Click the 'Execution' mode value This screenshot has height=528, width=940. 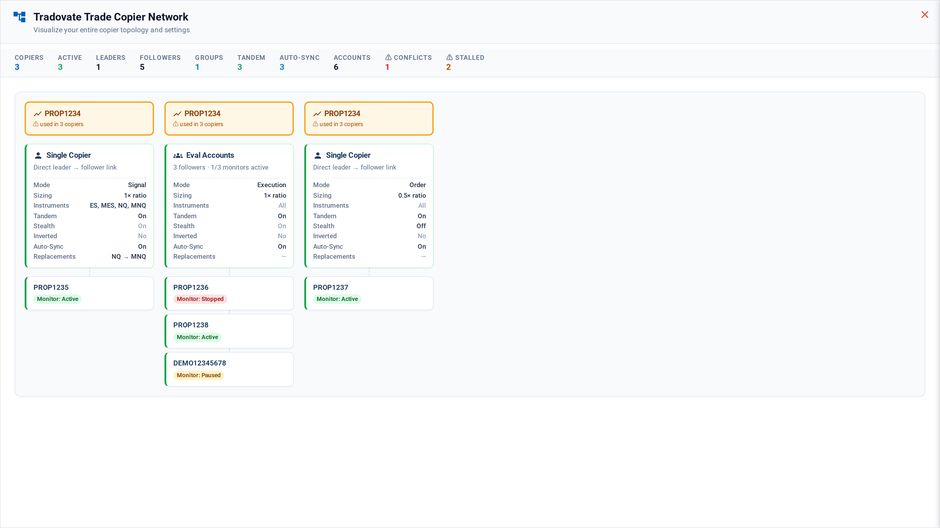272,185
